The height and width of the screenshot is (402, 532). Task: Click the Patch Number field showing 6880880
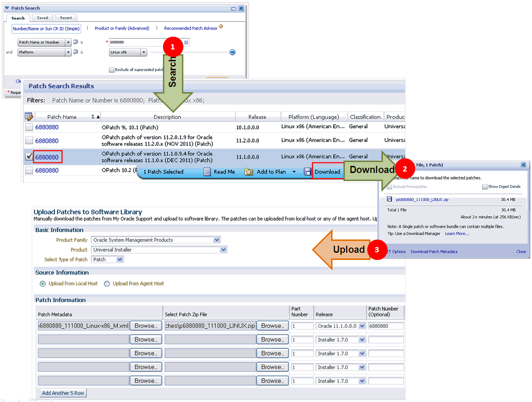pyautogui.click(x=386, y=326)
